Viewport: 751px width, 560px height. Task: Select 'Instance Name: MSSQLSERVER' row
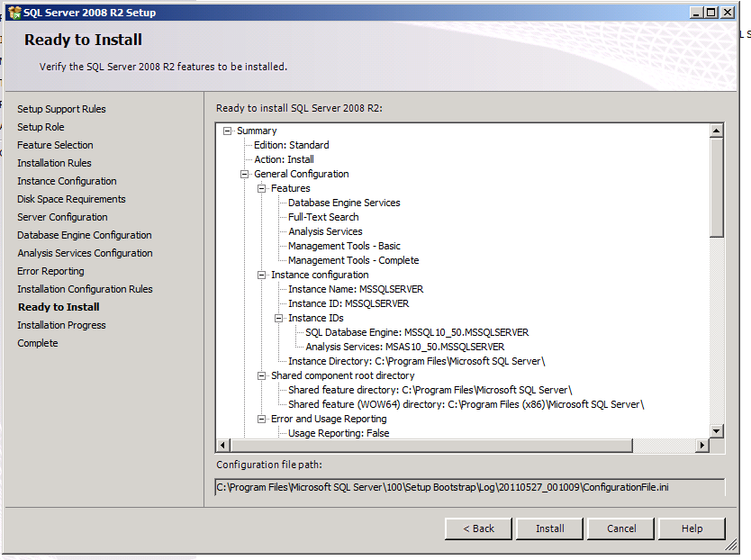pos(356,289)
